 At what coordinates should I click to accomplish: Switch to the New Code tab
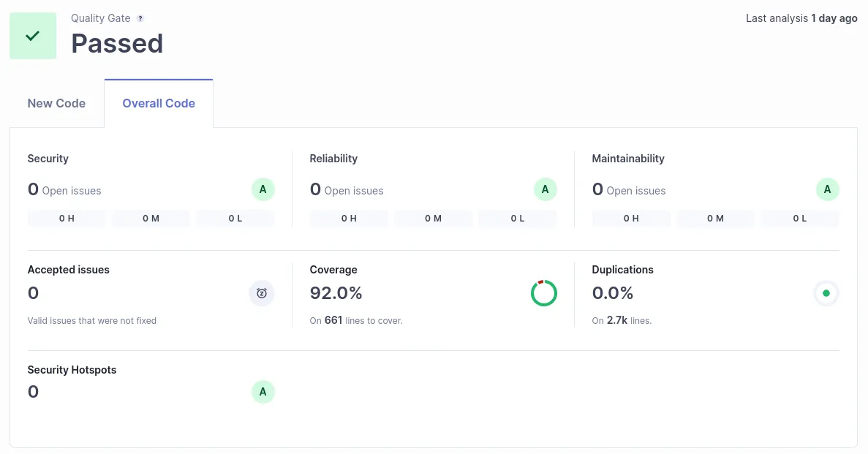56,104
